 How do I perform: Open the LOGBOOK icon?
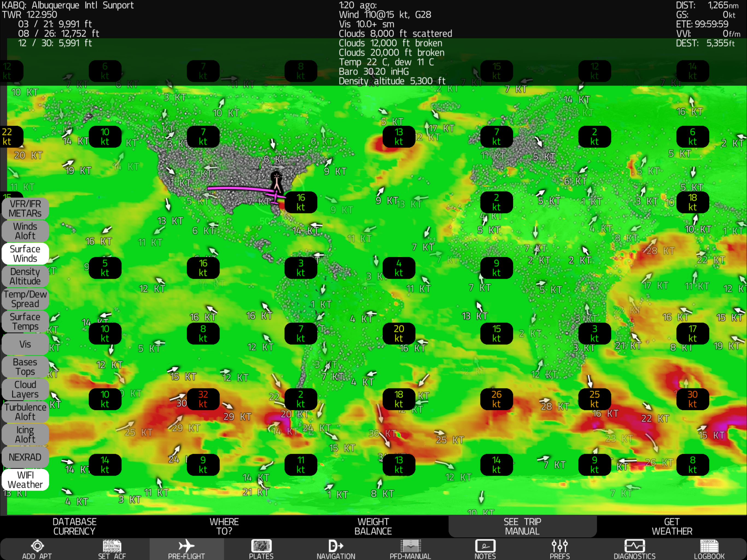(709, 546)
